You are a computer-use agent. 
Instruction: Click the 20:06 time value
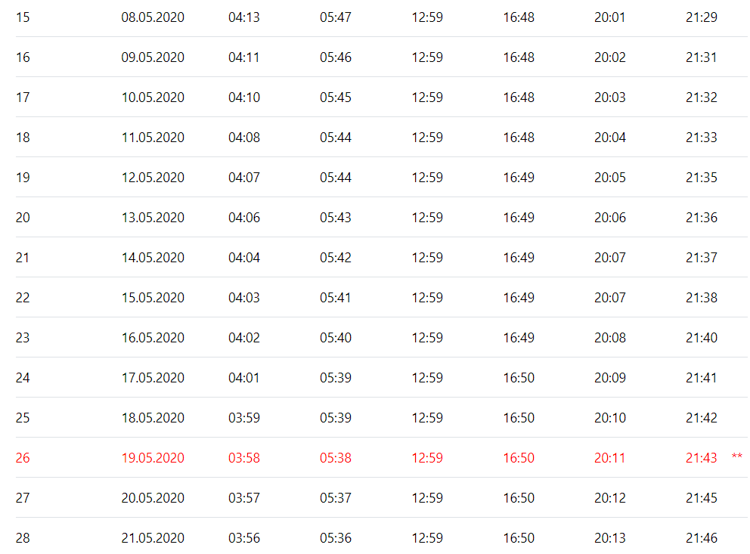(x=610, y=217)
